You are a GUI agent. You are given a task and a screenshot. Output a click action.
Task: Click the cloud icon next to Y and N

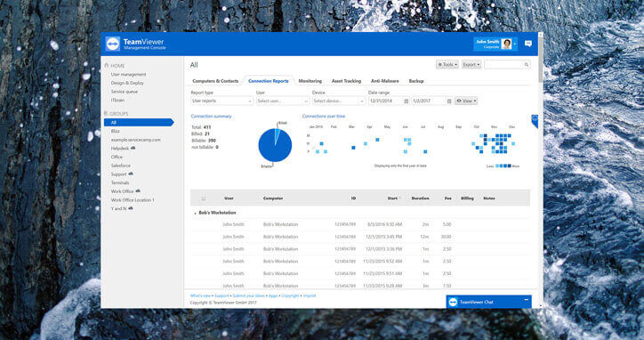tap(131, 208)
